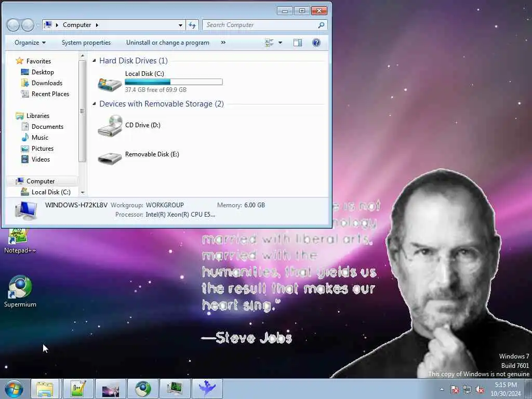
Task: Click System properties in the toolbar
Action: (x=86, y=43)
